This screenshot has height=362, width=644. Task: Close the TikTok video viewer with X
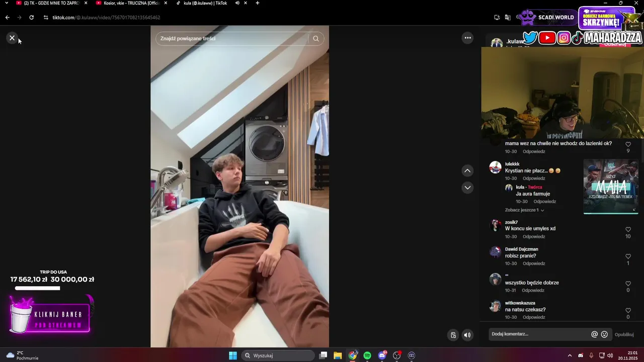tap(12, 38)
